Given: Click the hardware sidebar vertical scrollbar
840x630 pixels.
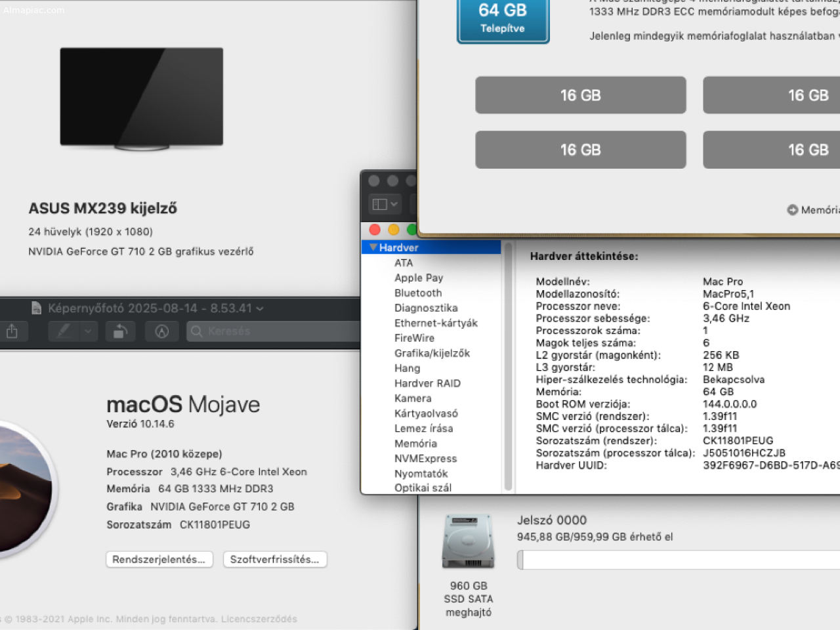Looking at the screenshot, I should 508,366.
